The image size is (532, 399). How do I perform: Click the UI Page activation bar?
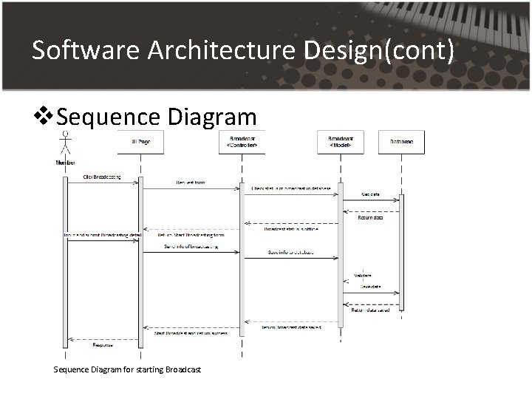pyautogui.click(x=140, y=262)
